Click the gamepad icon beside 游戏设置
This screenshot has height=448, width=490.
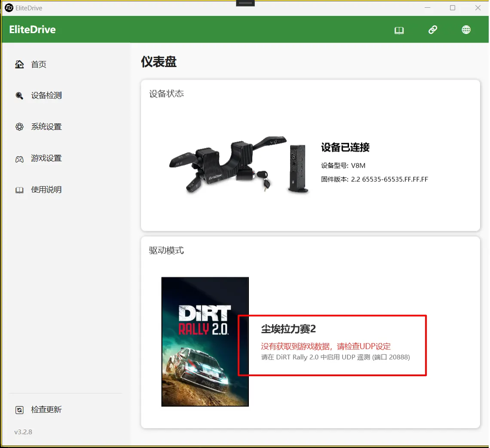click(x=19, y=159)
